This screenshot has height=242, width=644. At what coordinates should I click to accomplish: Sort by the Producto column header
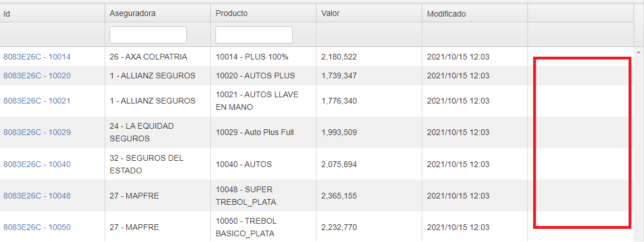pyautogui.click(x=263, y=14)
